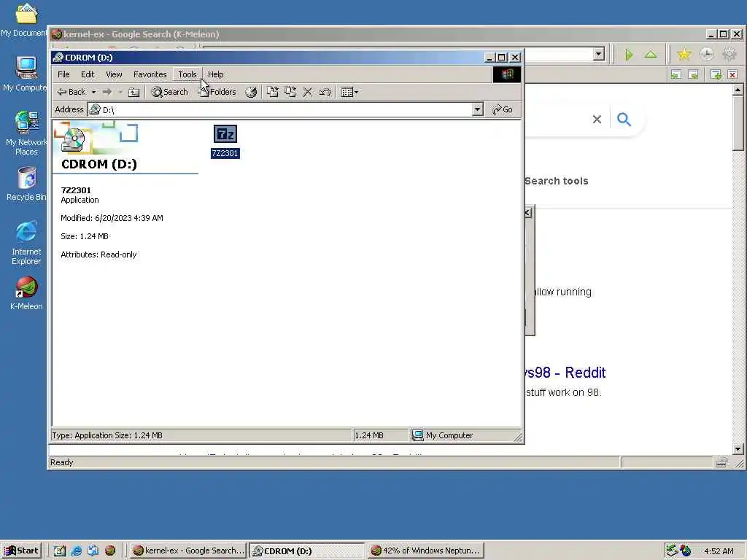Screen dimensions: 747x560
Task: Select Internet Explorer desktop icon
Action: pyautogui.click(x=26, y=243)
